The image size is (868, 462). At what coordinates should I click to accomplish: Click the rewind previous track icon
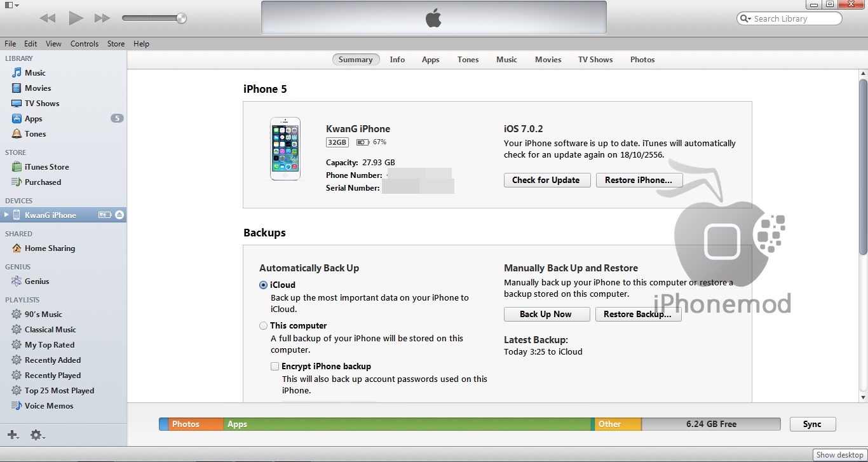[48, 18]
